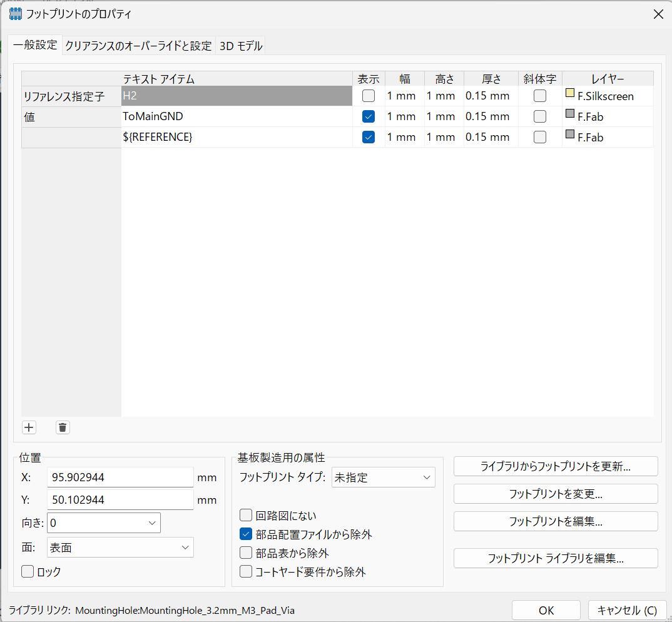The image size is (672, 622).
Task: Toggle visibility checkbox for the H2 row
Action: pyautogui.click(x=368, y=96)
